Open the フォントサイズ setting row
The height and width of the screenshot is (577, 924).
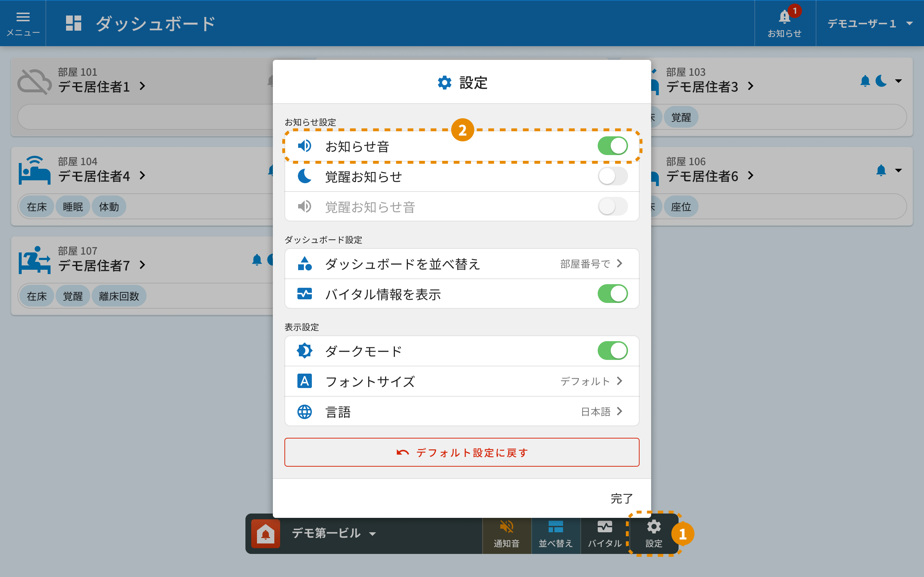click(462, 381)
